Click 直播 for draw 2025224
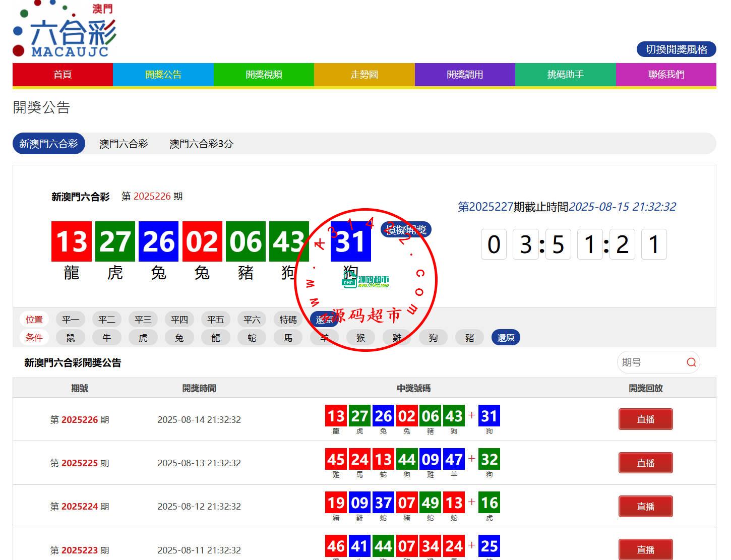 pyautogui.click(x=646, y=506)
